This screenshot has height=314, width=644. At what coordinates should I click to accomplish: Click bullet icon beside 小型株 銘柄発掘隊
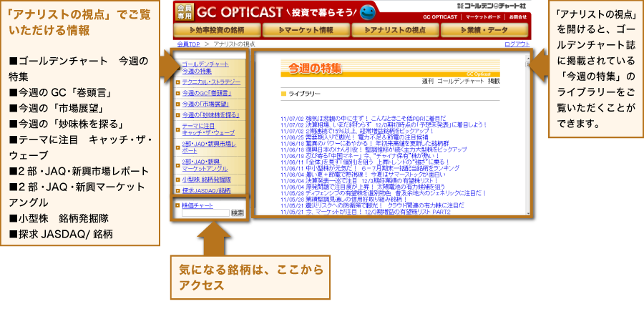[177, 180]
